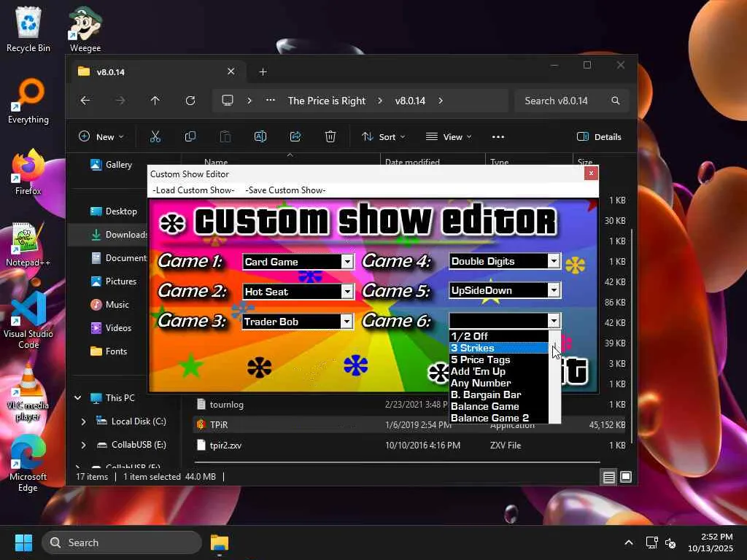Select the tpir2.zxv file row

(x=410, y=446)
